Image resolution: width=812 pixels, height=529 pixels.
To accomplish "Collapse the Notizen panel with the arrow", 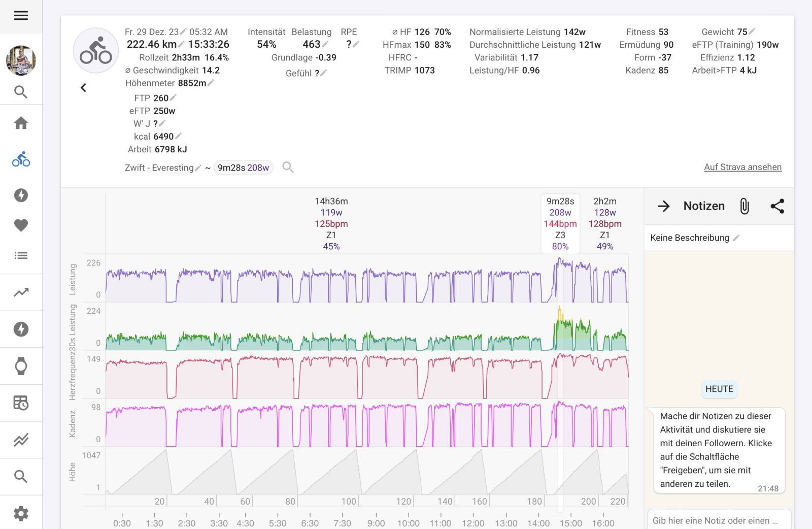I will [x=663, y=206].
